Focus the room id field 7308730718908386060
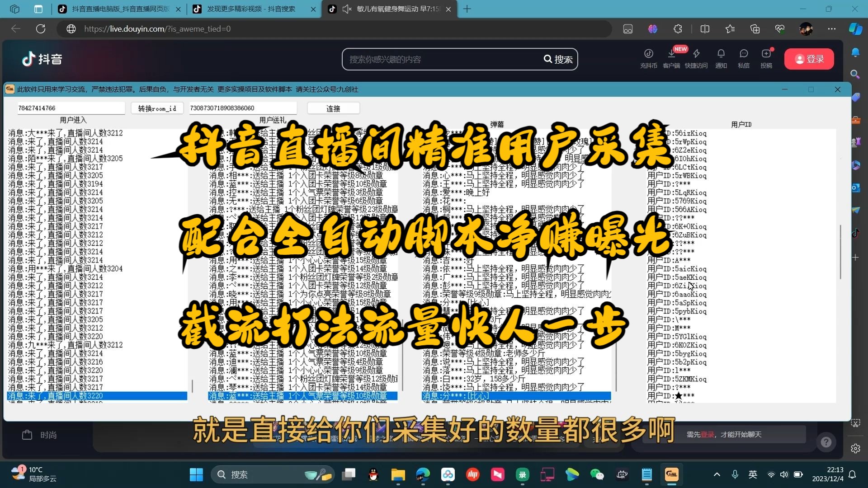This screenshot has height=488, width=868. [x=243, y=108]
